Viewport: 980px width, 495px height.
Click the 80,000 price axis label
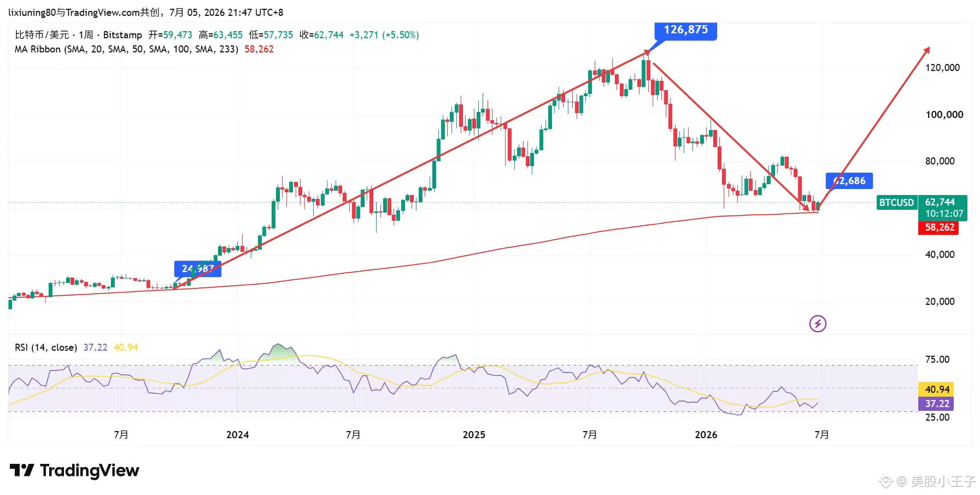[940, 161]
